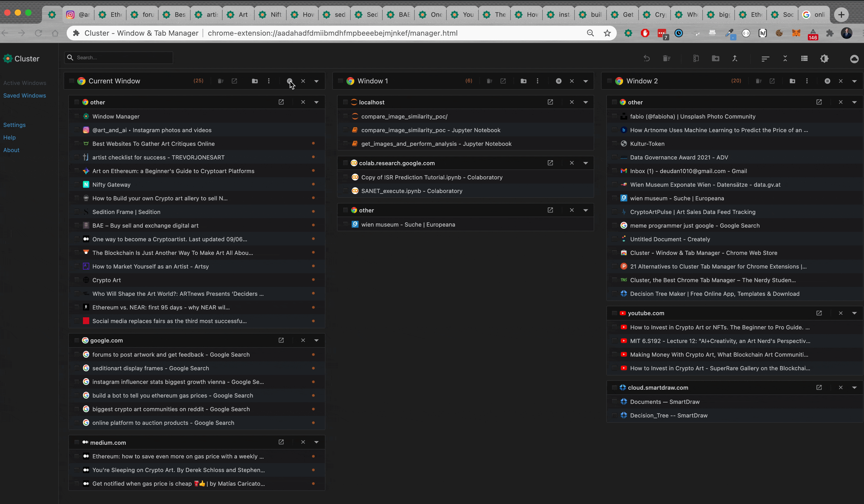Viewport: 864px width, 504px height.
Task: Expand the google.com tab group in Current Window
Action: (x=317, y=340)
